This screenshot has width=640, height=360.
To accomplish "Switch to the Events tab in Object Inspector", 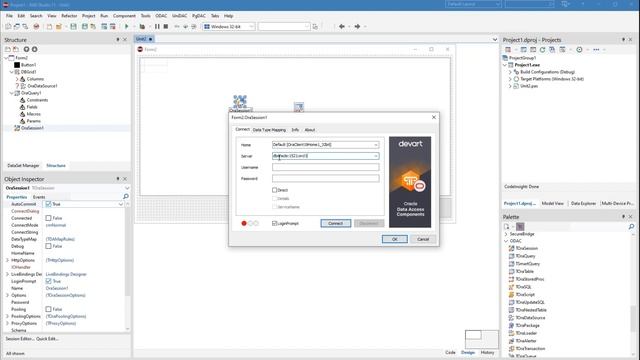I will (x=39, y=197).
